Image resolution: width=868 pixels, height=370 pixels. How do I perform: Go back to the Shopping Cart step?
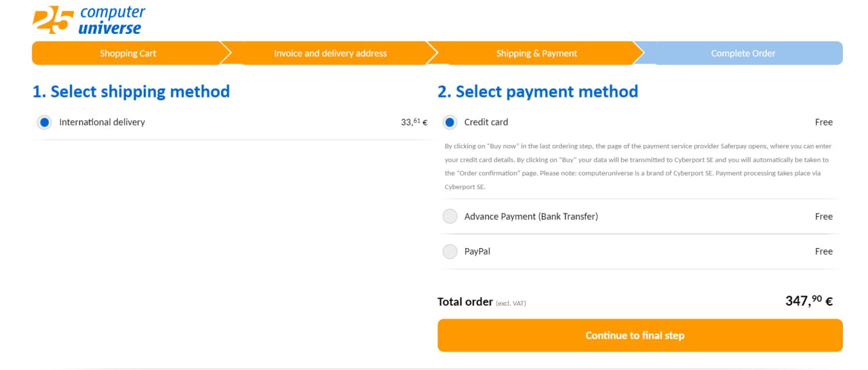coord(128,54)
